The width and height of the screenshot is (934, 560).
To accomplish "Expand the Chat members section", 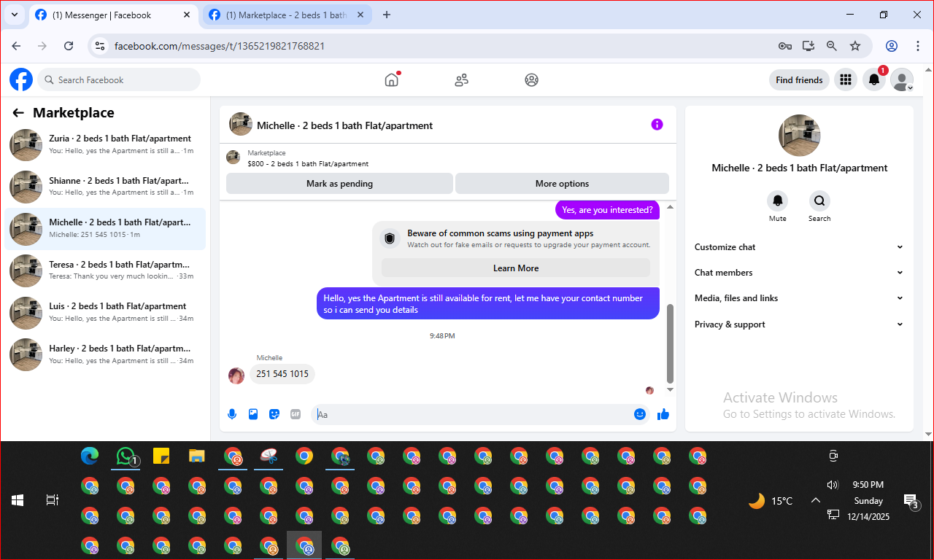I will point(799,273).
